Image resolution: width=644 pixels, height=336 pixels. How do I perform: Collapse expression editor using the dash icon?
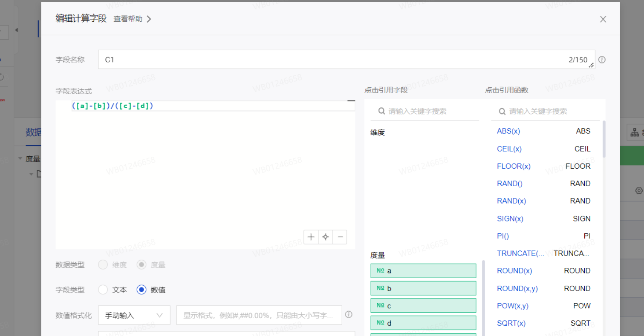point(351,101)
